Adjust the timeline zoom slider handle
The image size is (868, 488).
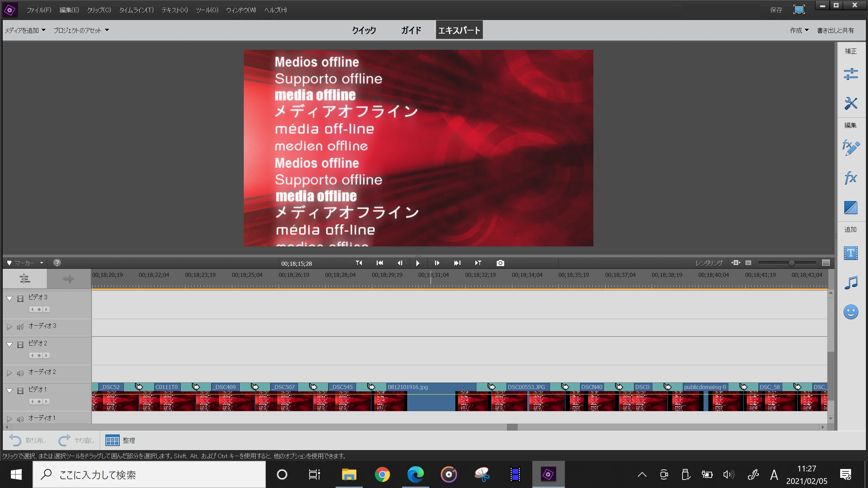[x=791, y=263]
